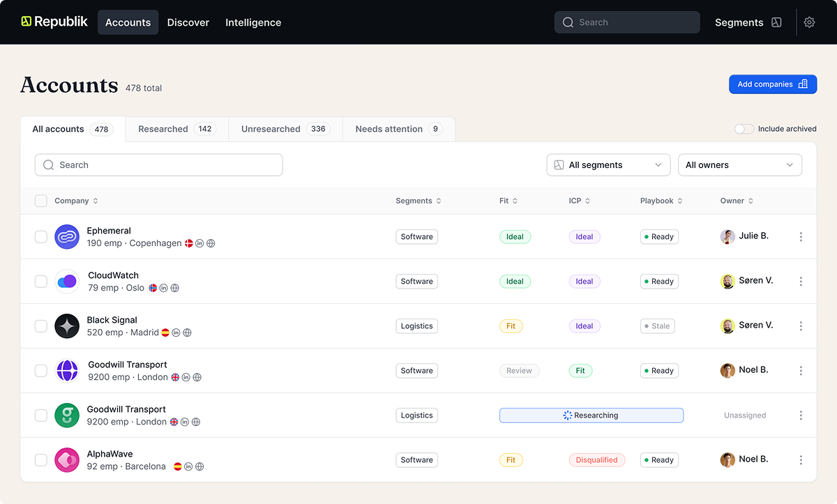Open the settings gear icon

(x=809, y=22)
